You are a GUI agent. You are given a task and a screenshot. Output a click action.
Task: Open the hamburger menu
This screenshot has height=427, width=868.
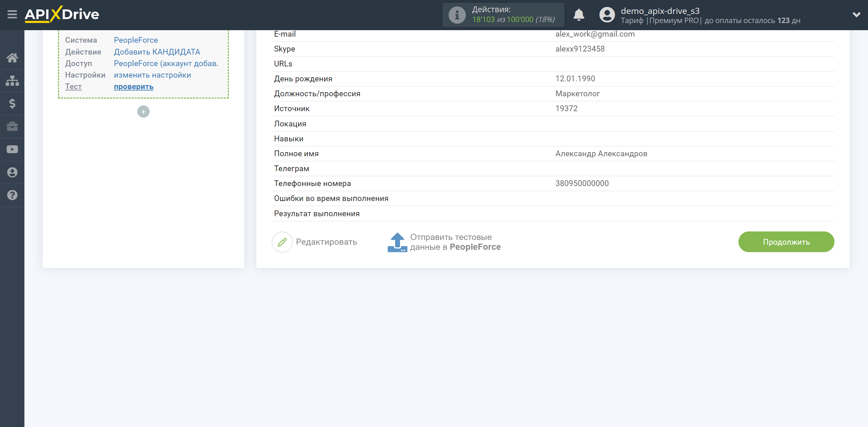[12, 15]
